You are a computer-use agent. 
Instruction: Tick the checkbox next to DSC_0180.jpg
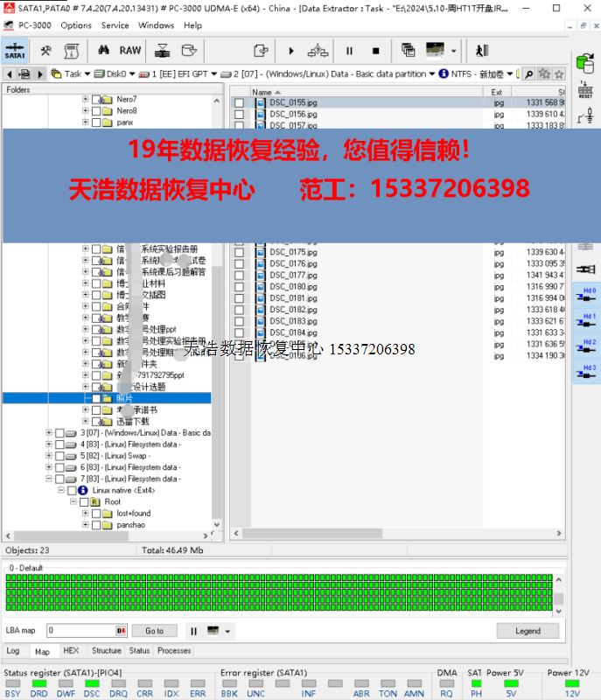(239, 287)
